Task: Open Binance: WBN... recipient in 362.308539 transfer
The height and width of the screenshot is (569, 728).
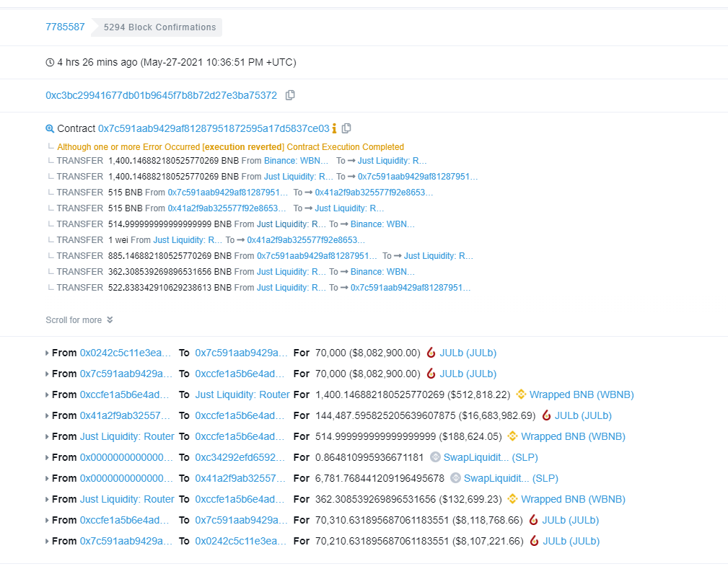Action: tap(382, 271)
